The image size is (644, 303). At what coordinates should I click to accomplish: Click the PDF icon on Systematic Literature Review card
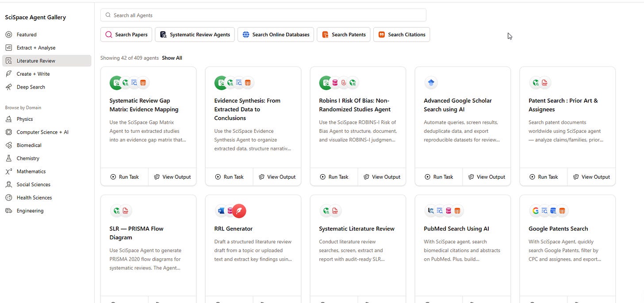click(335, 211)
